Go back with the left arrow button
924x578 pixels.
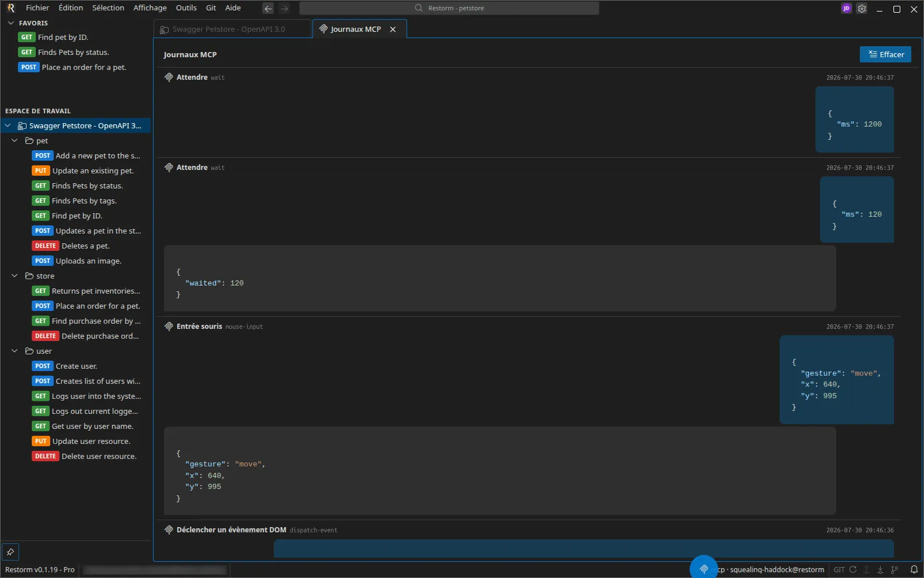[268, 8]
